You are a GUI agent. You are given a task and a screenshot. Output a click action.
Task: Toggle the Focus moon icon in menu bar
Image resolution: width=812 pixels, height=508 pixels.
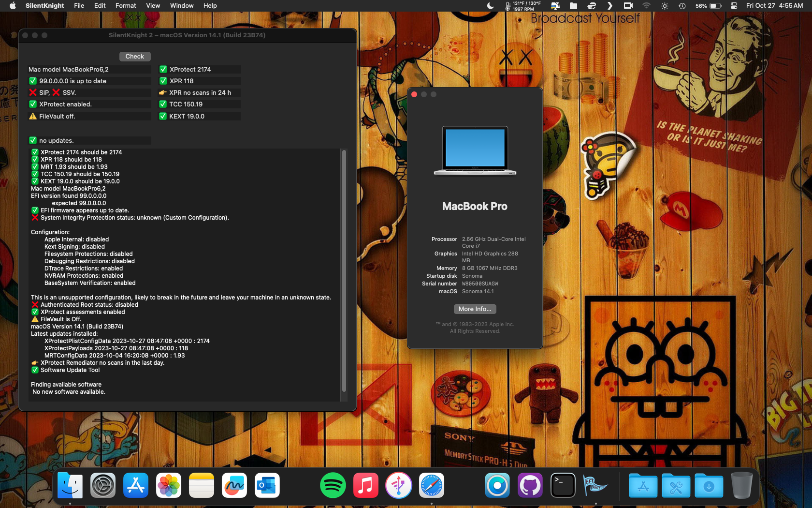pyautogui.click(x=490, y=6)
